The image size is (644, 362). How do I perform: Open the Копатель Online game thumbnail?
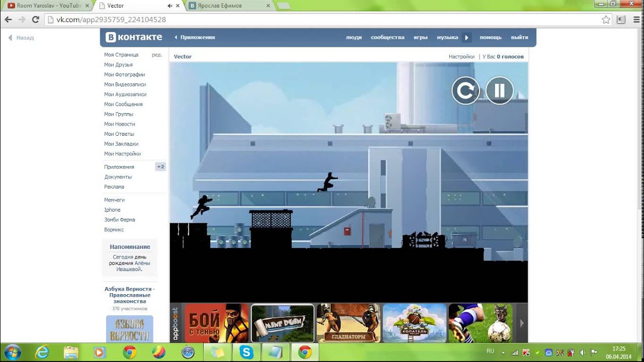pyautogui.click(x=415, y=323)
